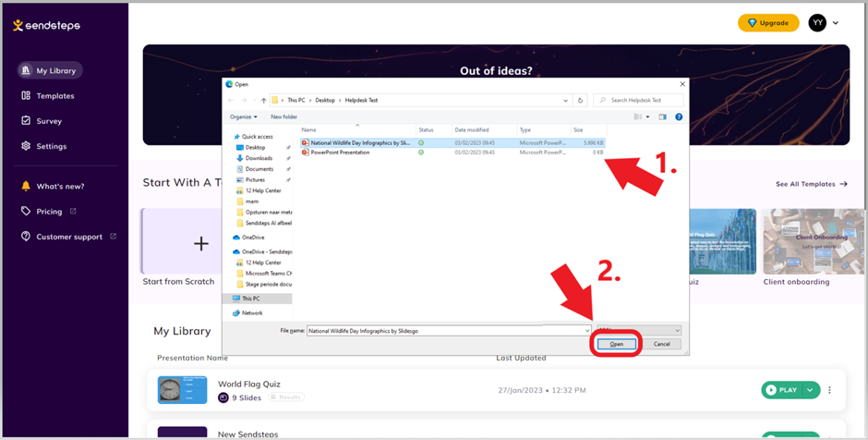Image resolution: width=868 pixels, height=440 pixels.
Task: Select the Client onboarding template thumbnail
Action: pos(814,241)
